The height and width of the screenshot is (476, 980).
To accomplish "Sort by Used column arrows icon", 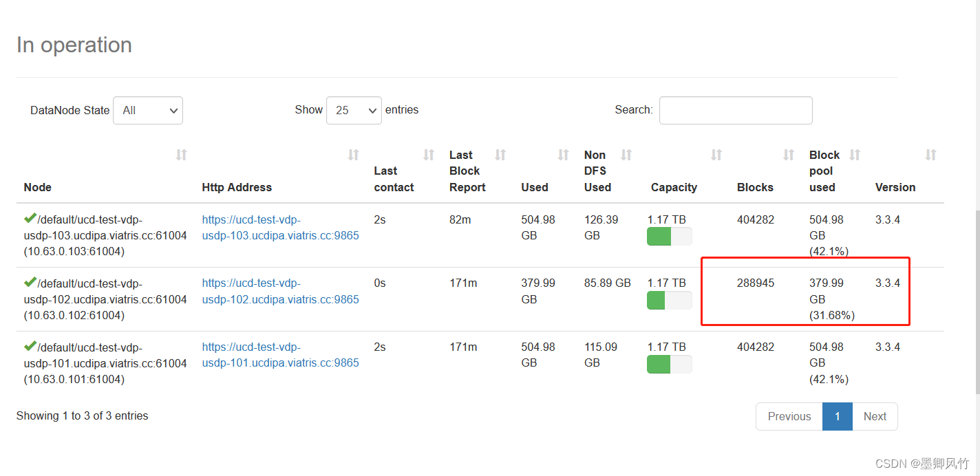I will [x=564, y=155].
